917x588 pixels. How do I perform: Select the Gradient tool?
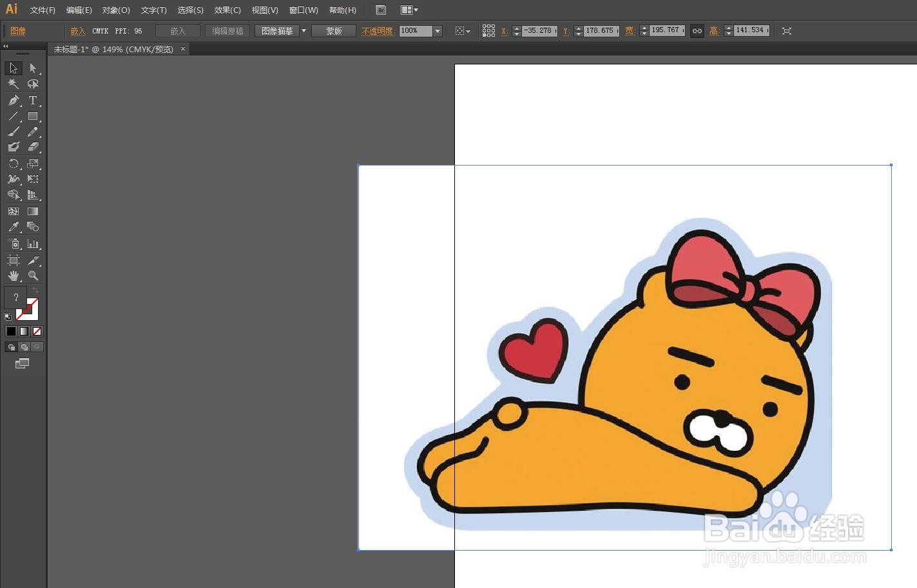pos(33,211)
